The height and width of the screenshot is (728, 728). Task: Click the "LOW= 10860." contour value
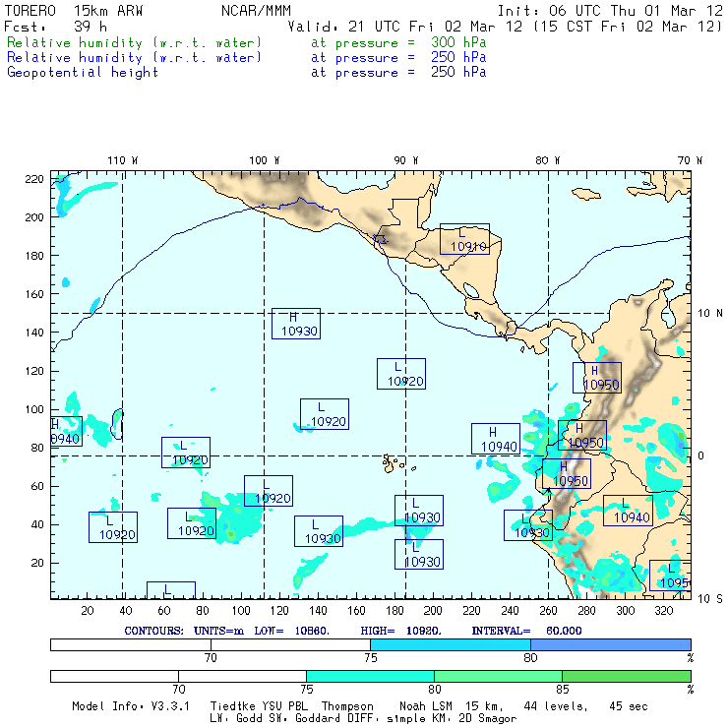click(x=291, y=631)
